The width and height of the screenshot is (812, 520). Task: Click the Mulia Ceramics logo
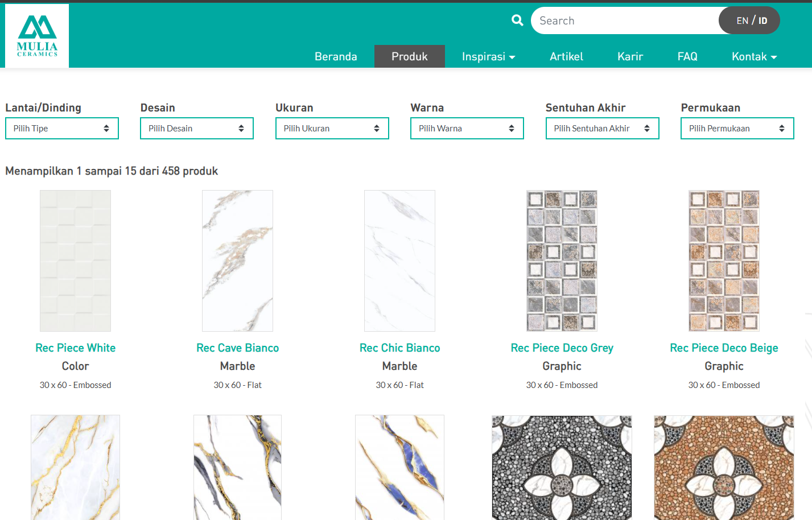(36, 35)
